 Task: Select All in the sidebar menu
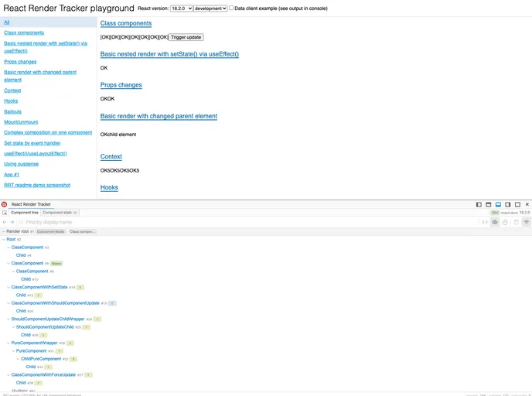click(7, 22)
